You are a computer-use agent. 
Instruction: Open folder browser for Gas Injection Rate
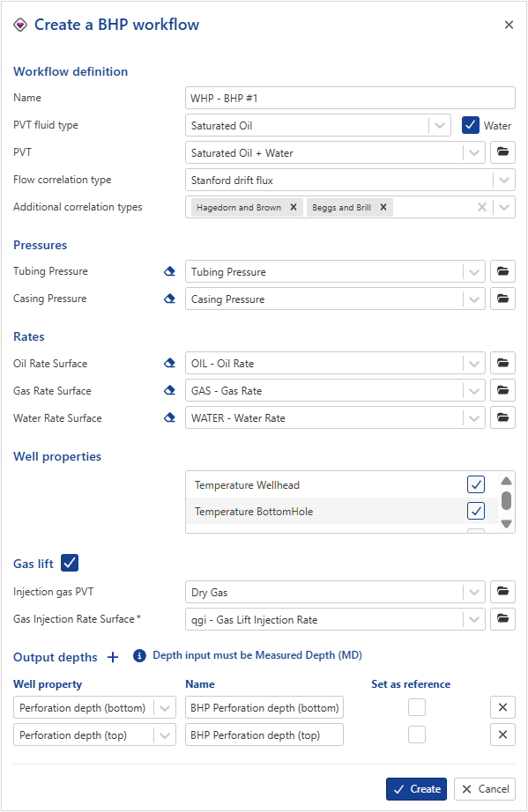click(x=502, y=619)
